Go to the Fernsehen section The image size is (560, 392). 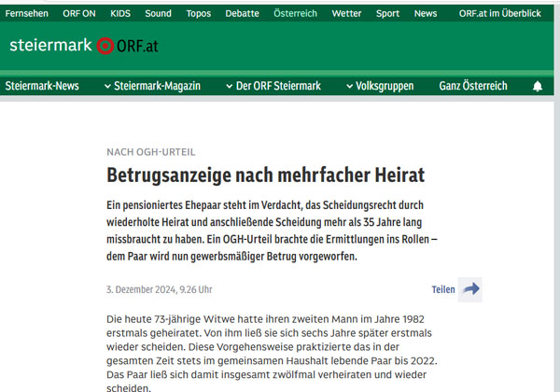[27, 14]
